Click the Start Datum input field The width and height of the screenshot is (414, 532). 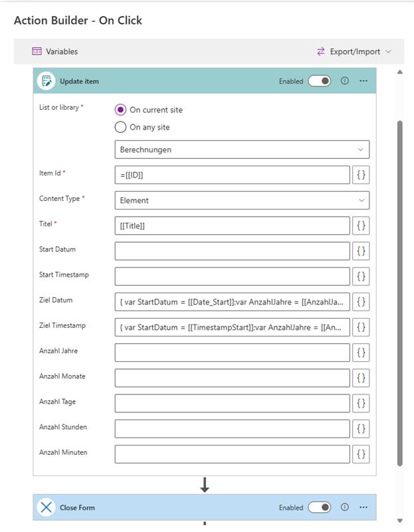coord(232,251)
